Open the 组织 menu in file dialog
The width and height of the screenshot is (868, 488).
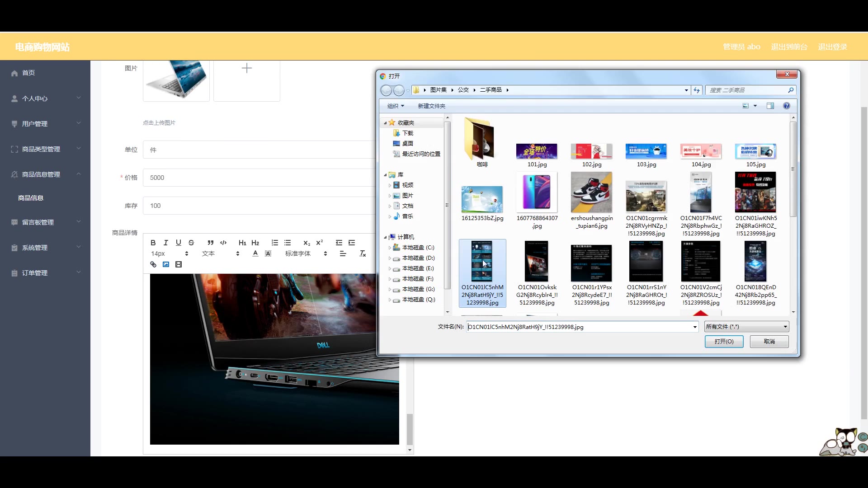(x=396, y=106)
